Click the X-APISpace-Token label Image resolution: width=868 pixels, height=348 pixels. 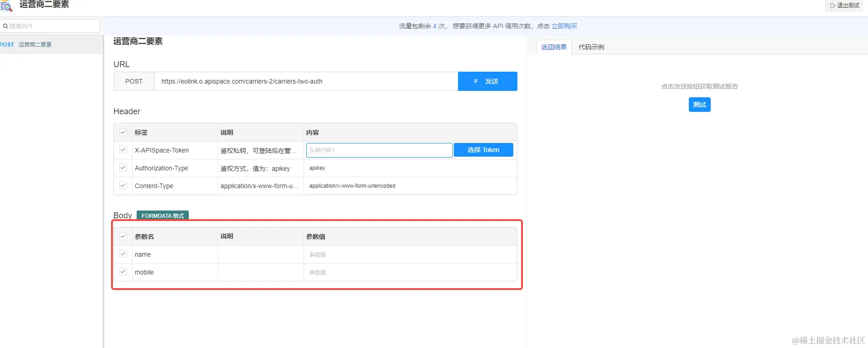pyautogui.click(x=162, y=150)
